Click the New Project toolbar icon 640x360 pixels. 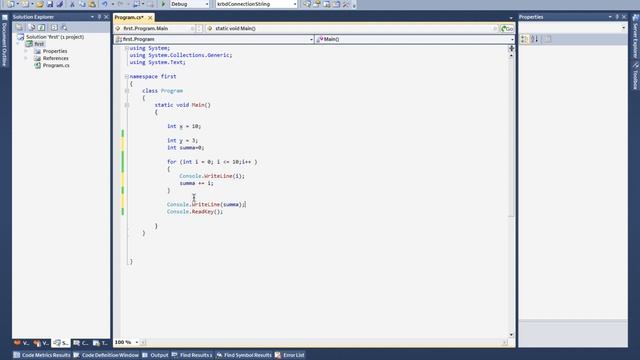coord(11,4)
